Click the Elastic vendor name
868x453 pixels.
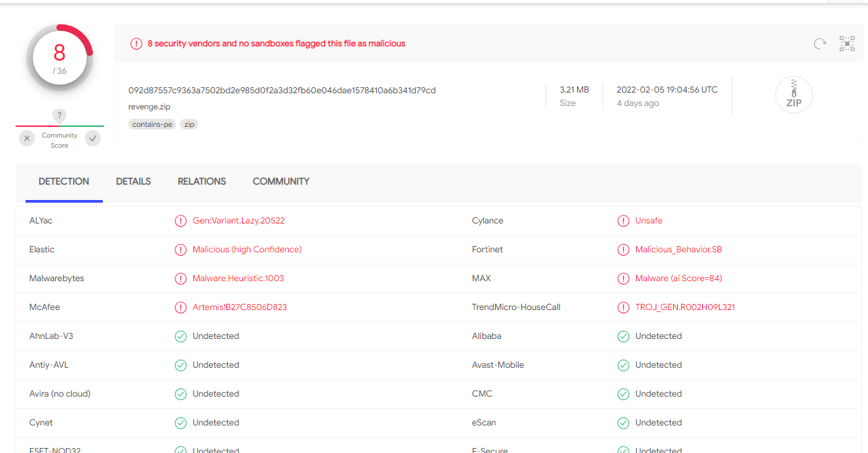click(42, 250)
